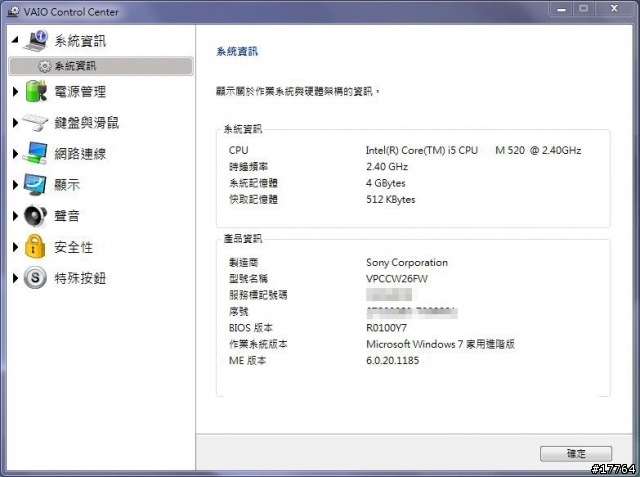The height and width of the screenshot is (477, 640).
Task: Click the VAIO Control Center title bar icon
Action: tap(13, 11)
